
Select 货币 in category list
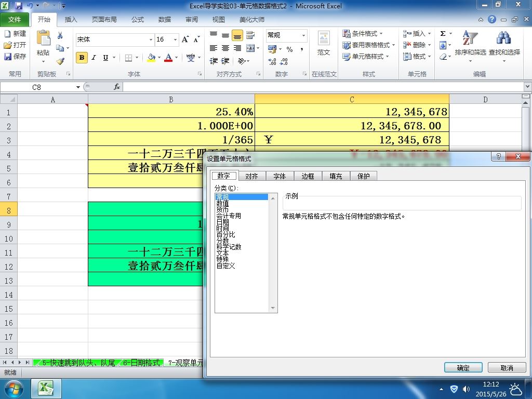tap(222, 210)
